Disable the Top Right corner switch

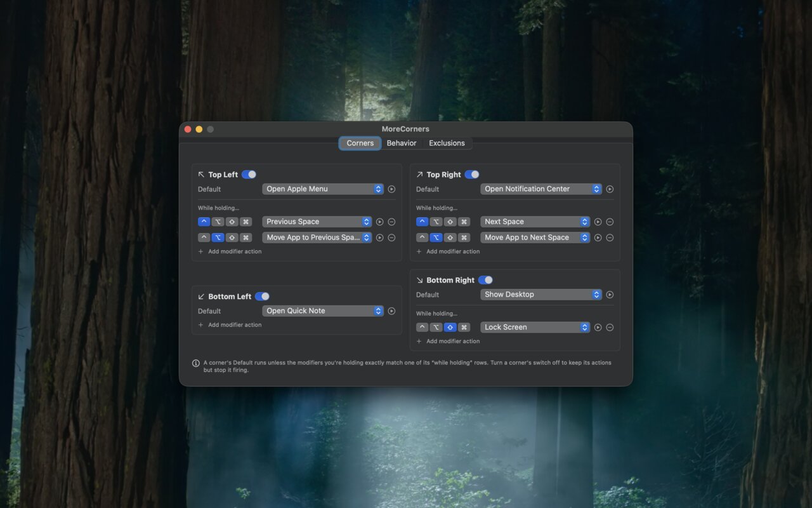[x=472, y=175]
